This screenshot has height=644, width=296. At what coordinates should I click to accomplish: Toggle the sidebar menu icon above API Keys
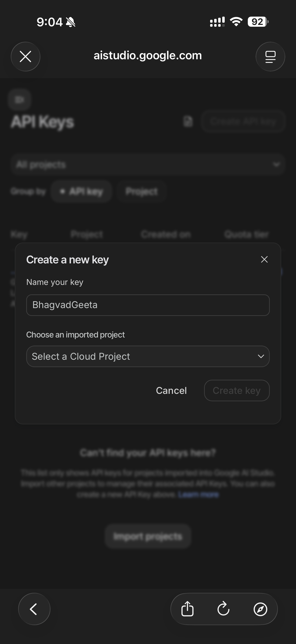click(20, 99)
